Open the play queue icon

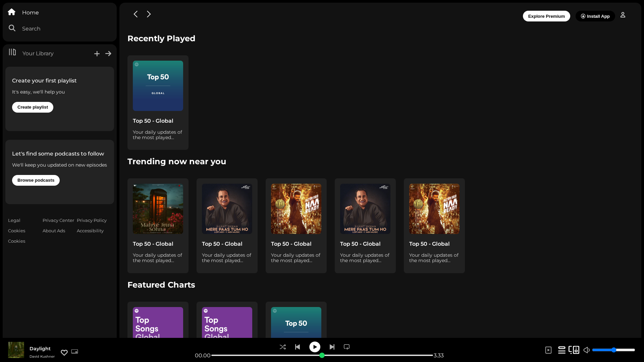pyautogui.click(x=561, y=350)
